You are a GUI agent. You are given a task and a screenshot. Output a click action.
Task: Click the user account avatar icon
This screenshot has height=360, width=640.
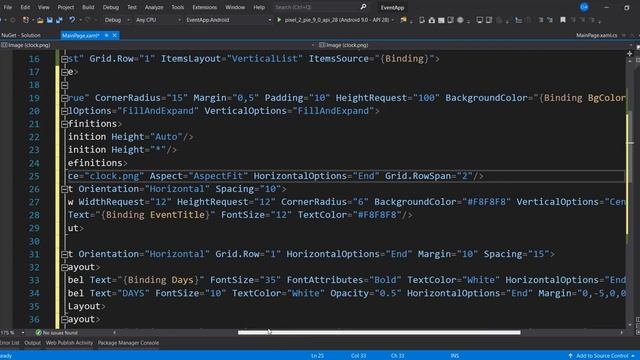coord(584,7)
